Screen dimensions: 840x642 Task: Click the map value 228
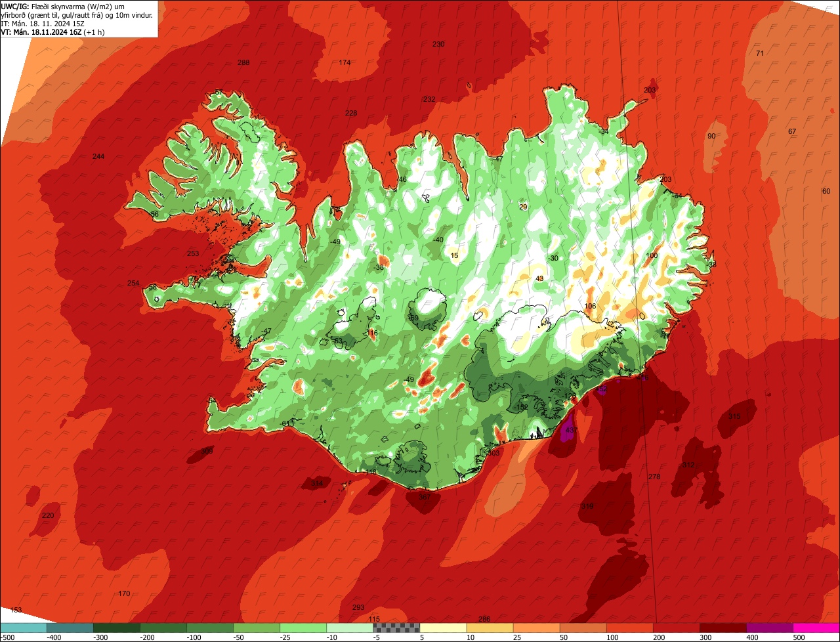351,114
